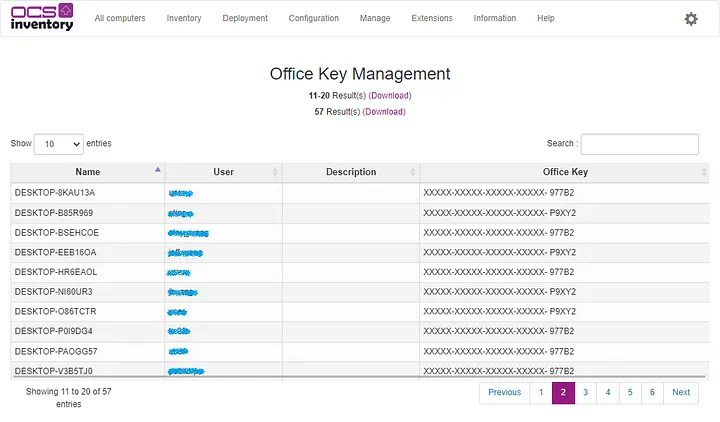Open user link for DESKTOP-EEB16OA
720x422 pixels.
(185, 253)
